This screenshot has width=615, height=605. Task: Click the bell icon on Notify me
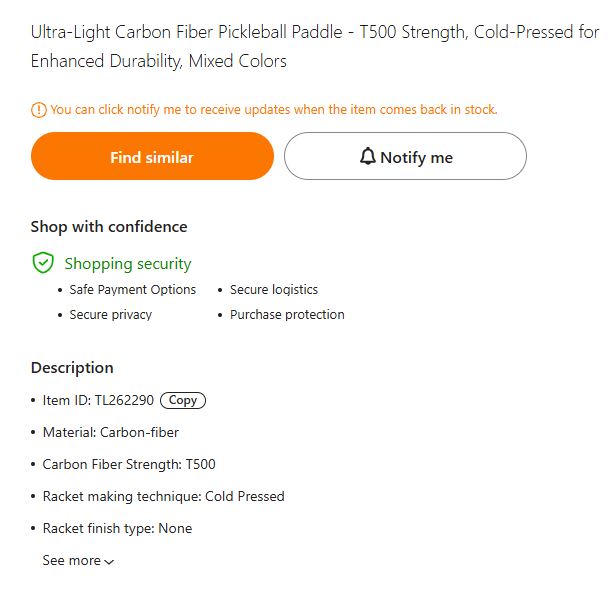368,157
